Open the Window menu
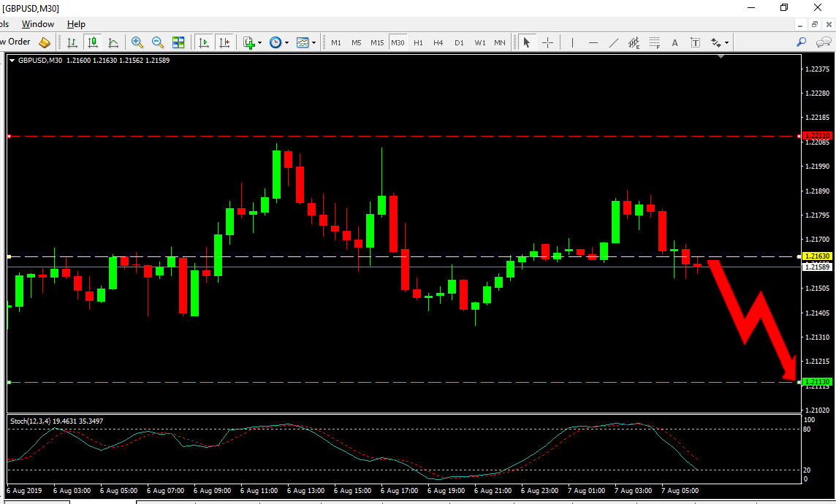 pyautogui.click(x=38, y=24)
